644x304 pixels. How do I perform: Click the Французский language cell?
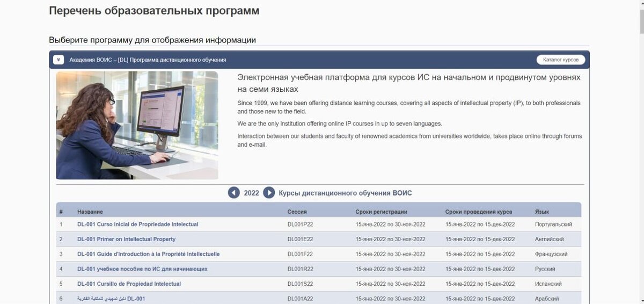pos(551,254)
